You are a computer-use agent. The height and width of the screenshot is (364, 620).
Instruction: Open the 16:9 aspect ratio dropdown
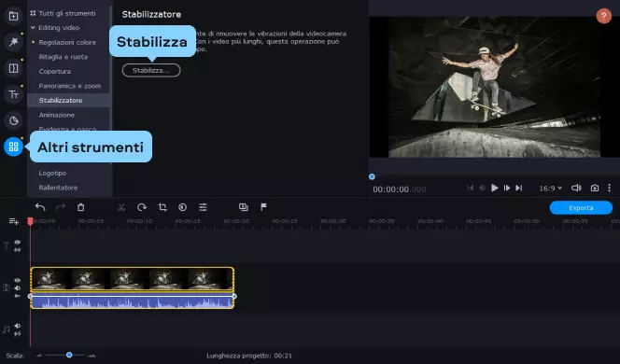(x=550, y=189)
